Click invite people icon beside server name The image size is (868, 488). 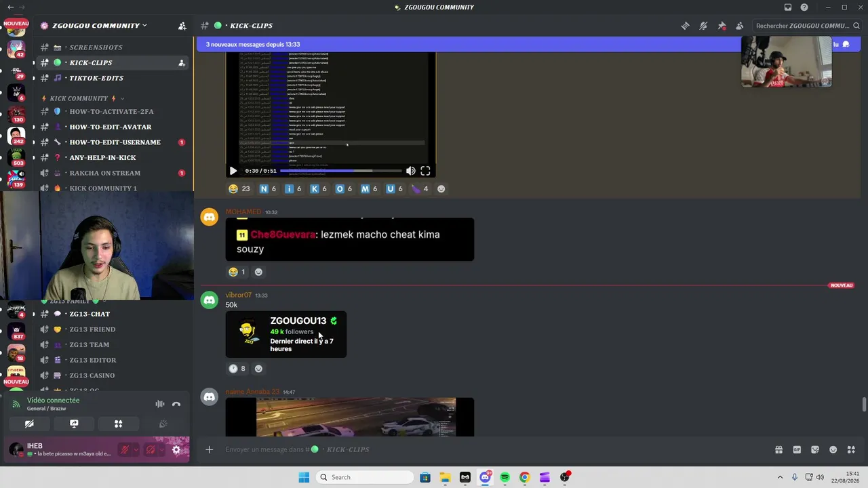[182, 26]
